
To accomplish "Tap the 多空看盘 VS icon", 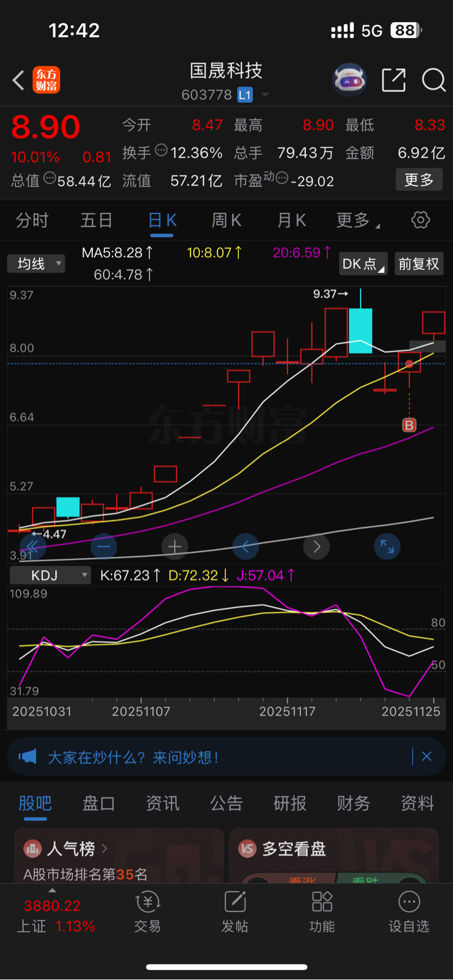I will coord(247,849).
